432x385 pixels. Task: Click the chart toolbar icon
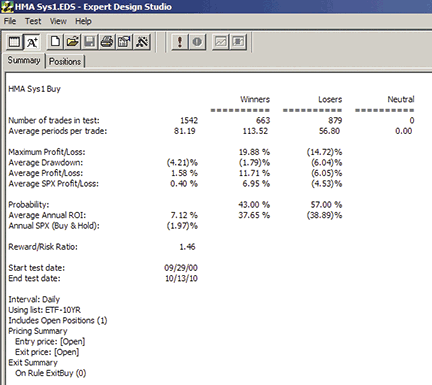(x=221, y=42)
